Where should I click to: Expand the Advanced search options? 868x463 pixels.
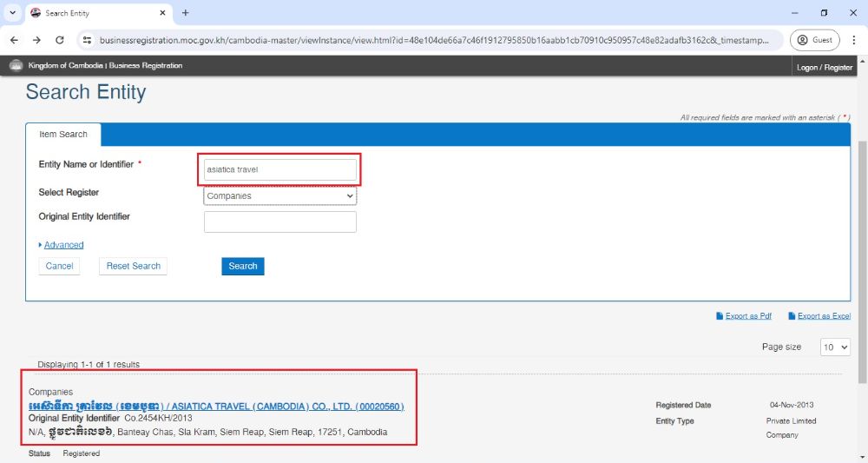tap(63, 245)
